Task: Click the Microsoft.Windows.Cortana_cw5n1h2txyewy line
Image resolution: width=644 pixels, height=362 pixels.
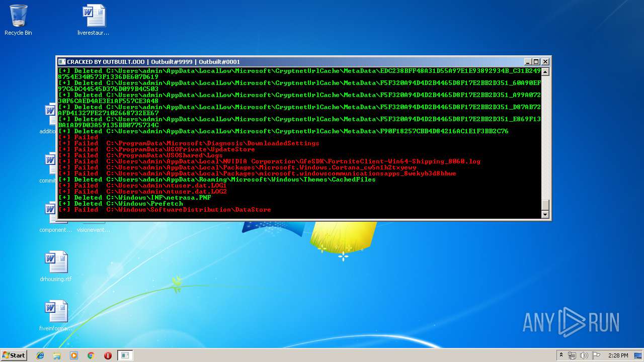Action: pyautogui.click(x=237, y=167)
